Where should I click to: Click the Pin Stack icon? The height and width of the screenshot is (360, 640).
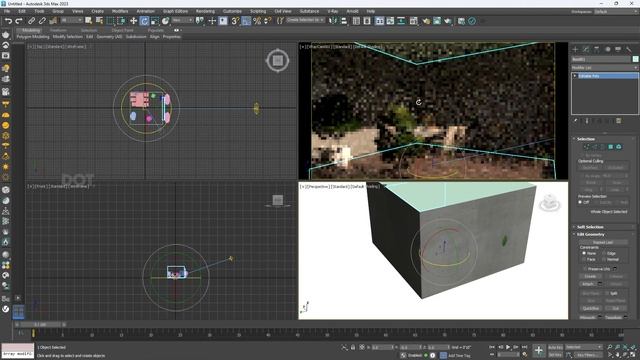(576, 121)
